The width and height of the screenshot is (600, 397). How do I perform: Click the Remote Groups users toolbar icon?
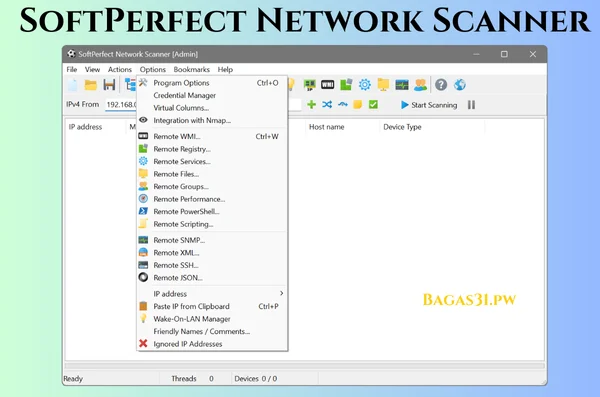click(x=420, y=85)
